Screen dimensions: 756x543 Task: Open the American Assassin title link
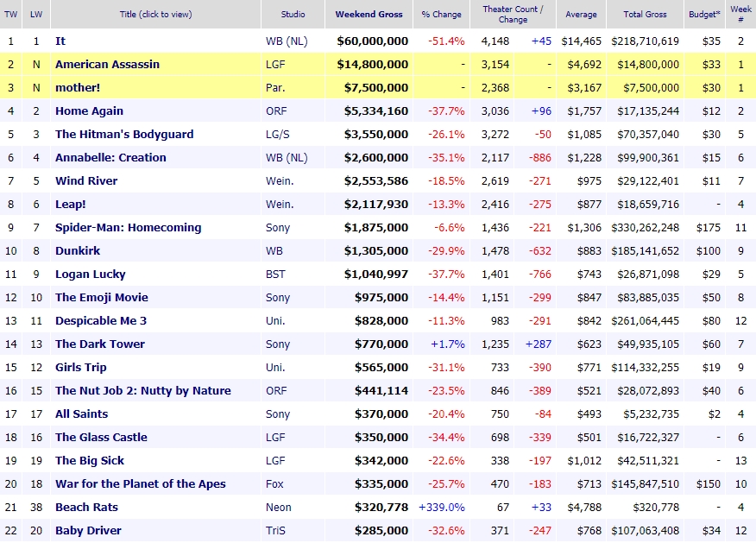pyautogui.click(x=108, y=65)
